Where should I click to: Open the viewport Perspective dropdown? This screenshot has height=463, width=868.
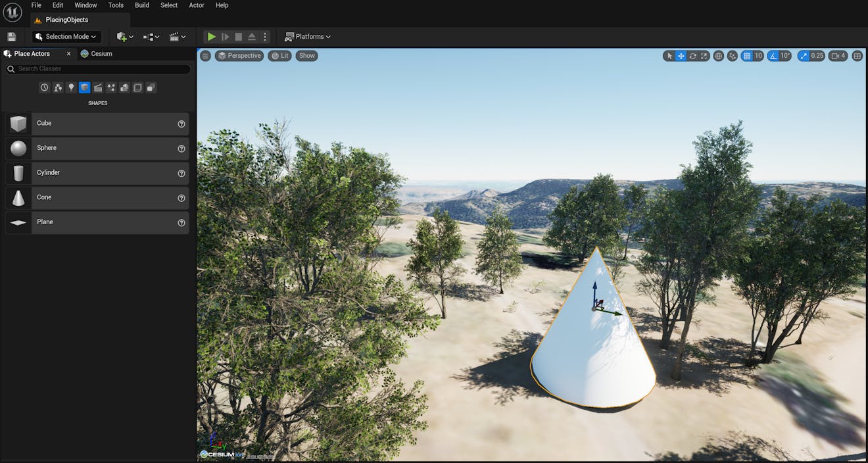pyautogui.click(x=239, y=55)
